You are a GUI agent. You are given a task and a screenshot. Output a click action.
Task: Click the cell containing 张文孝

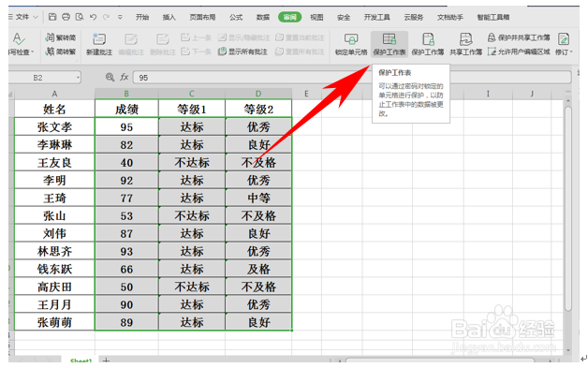pyautogui.click(x=54, y=126)
